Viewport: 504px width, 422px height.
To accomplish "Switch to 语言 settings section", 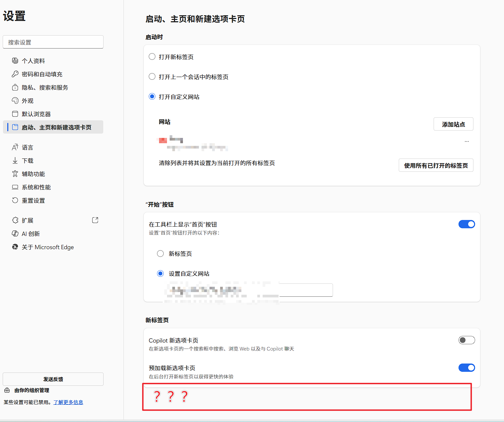I will (x=28, y=147).
